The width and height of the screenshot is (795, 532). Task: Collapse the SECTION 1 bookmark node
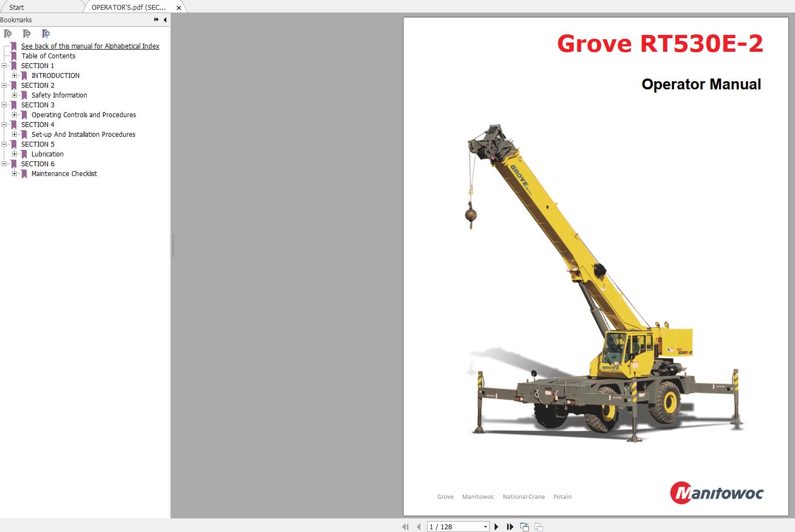point(4,66)
